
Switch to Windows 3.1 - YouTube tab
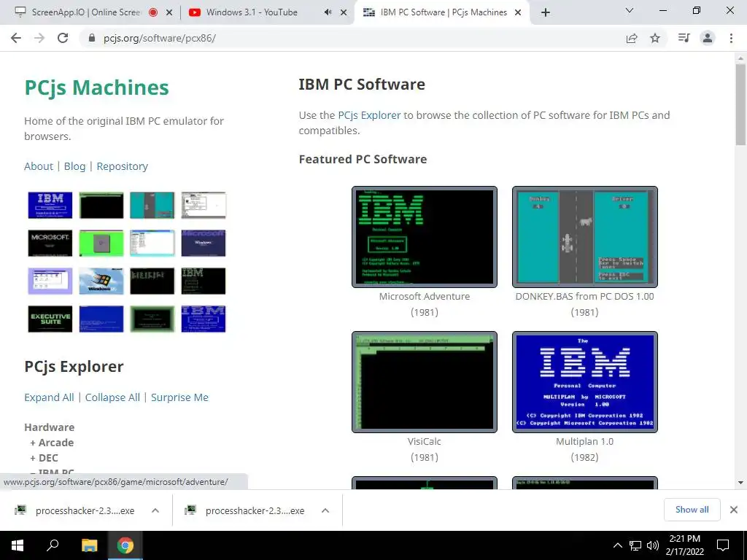coord(252,12)
